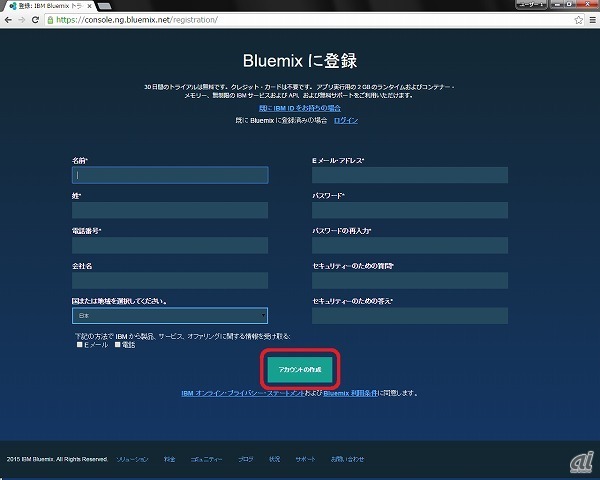Check the Eメール contact checkbox
Viewport: 600px width, 480px height.
point(80,344)
